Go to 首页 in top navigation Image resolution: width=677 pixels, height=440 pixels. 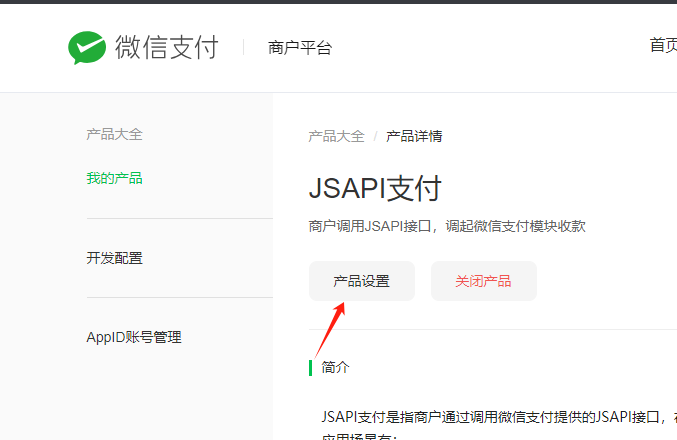pyautogui.click(x=663, y=45)
